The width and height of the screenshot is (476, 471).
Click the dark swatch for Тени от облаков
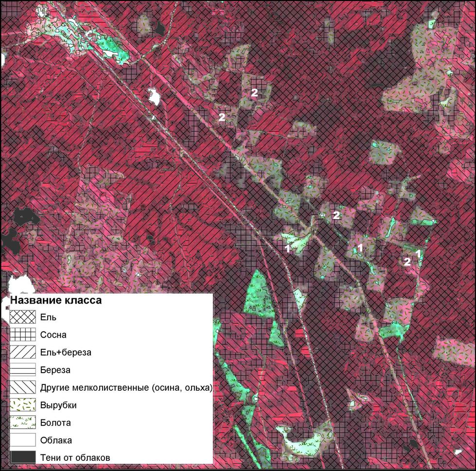click(x=23, y=457)
